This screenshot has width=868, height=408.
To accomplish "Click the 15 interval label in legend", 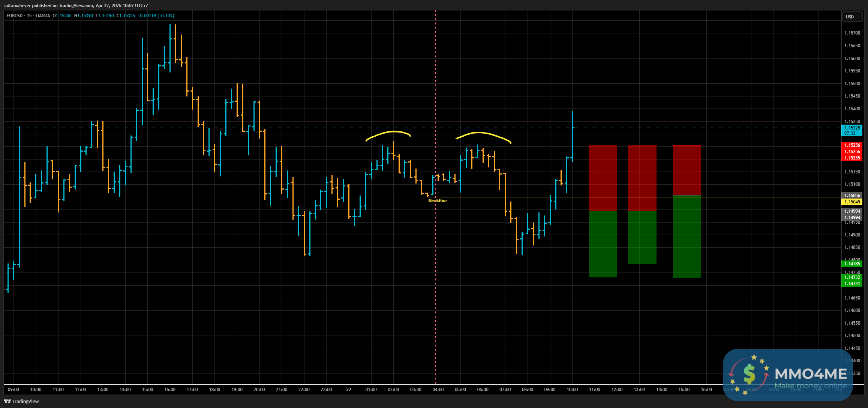I will pyautogui.click(x=29, y=16).
